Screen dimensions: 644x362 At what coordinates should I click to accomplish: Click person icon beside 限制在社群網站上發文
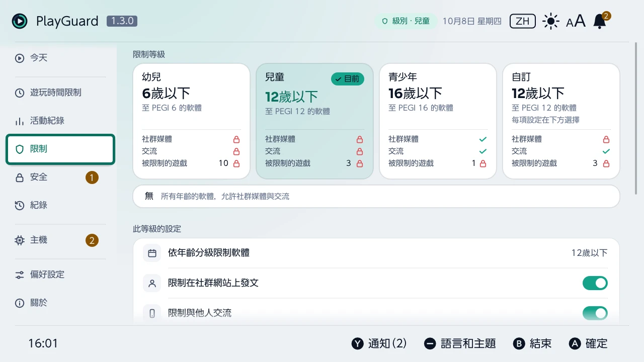152,283
